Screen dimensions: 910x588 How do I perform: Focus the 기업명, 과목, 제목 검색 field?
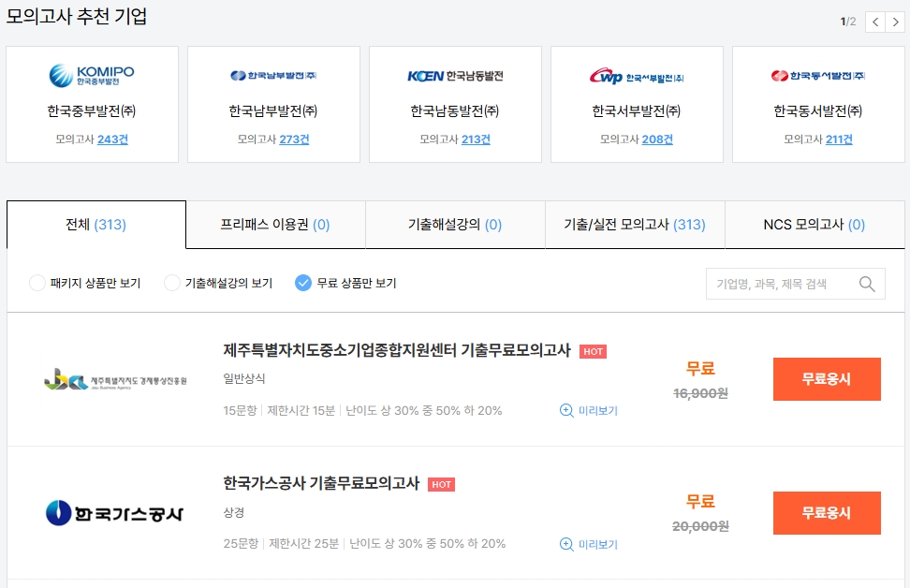796,284
